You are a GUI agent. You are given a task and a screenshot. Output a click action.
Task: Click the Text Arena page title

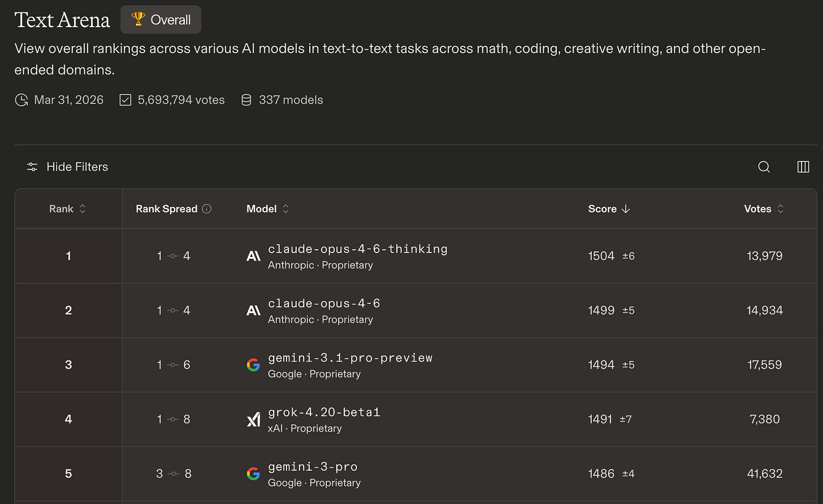pos(62,20)
